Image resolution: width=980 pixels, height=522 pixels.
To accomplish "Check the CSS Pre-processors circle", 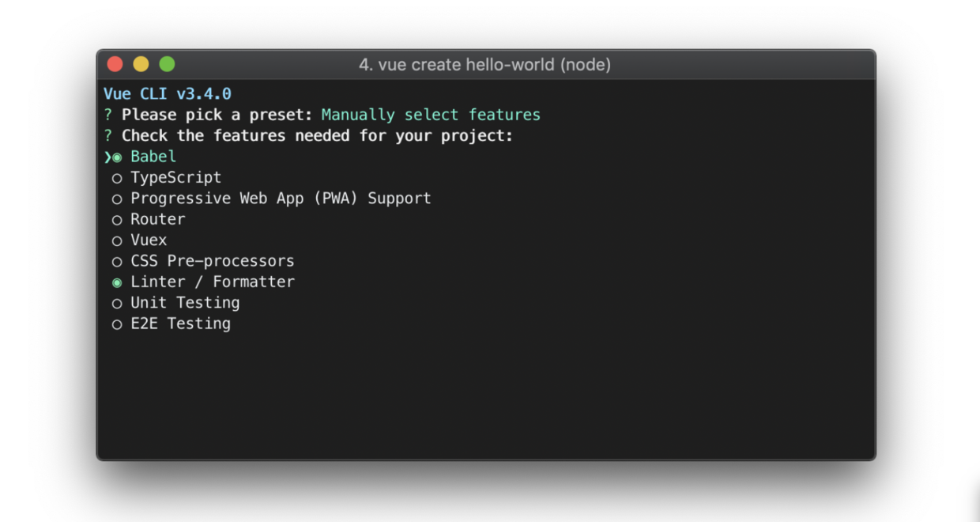I will [117, 261].
